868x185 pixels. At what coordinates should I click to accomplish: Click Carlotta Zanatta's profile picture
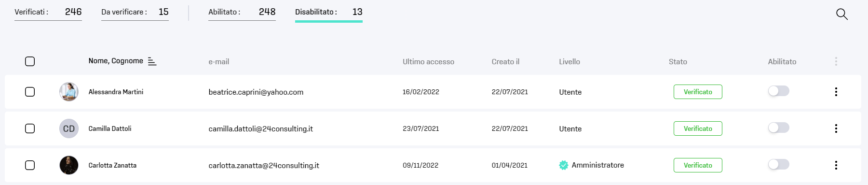pos(69,165)
